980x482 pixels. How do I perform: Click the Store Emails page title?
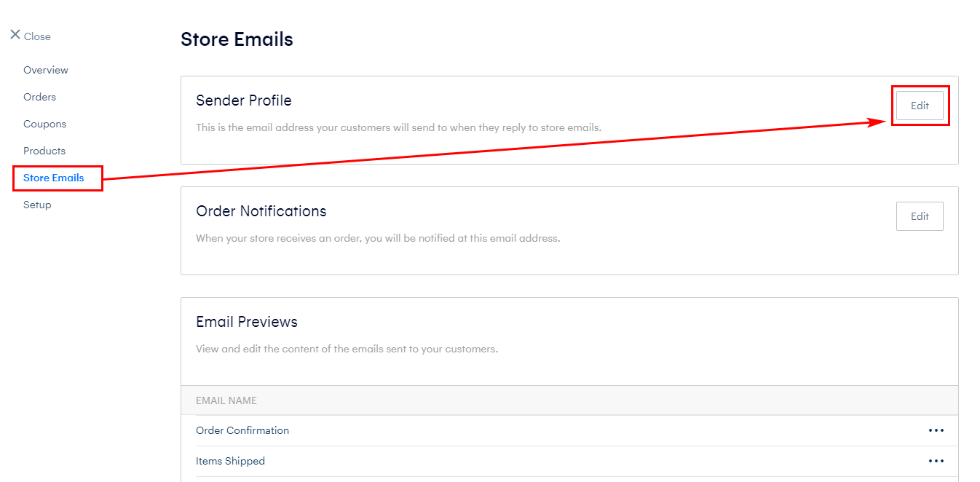[x=237, y=39]
